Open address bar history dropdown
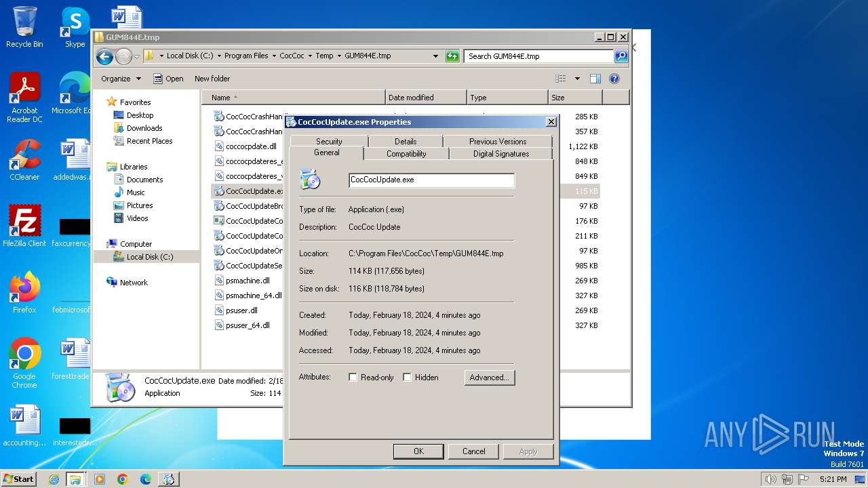 (x=435, y=56)
